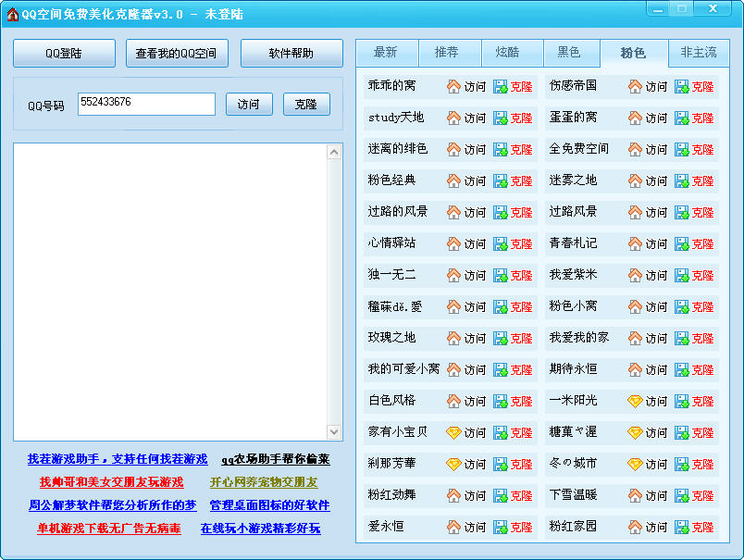Click the clone icon for 伤感帝国
The height and width of the screenshot is (560, 744).
click(681, 86)
